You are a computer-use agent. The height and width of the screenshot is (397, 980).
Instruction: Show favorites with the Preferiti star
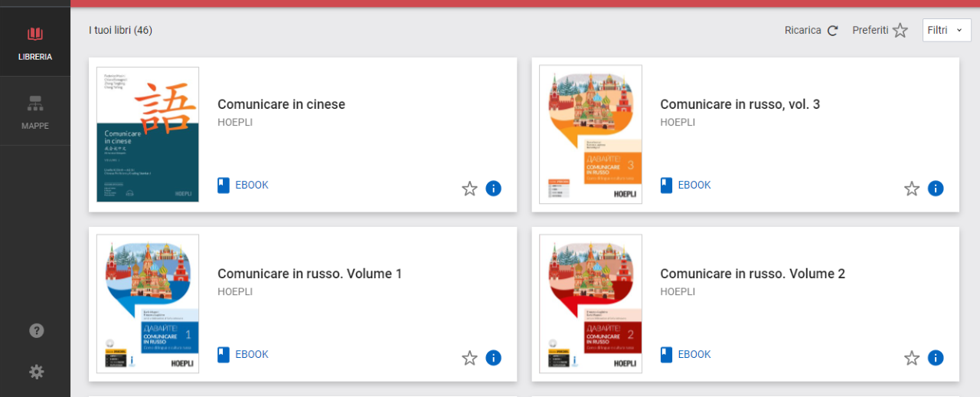coord(900,31)
